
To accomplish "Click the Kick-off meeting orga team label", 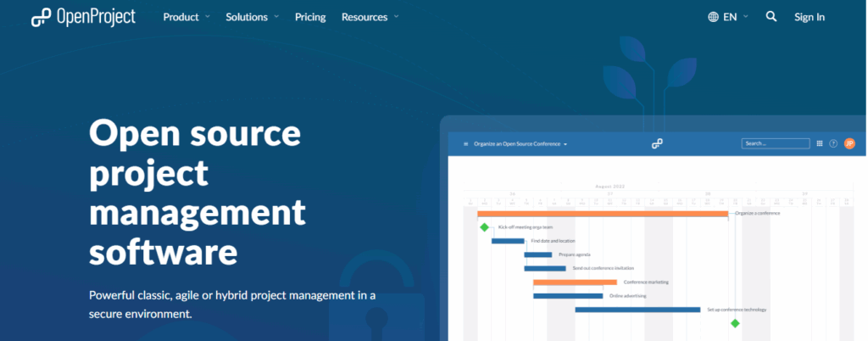I will [526, 227].
